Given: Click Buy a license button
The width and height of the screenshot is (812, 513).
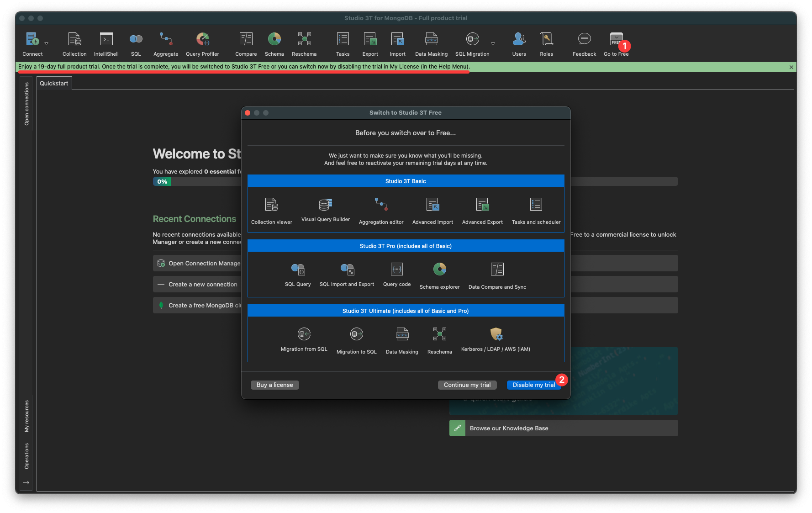Looking at the screenshot, I should pyautogui.click(x=274, y=385).
